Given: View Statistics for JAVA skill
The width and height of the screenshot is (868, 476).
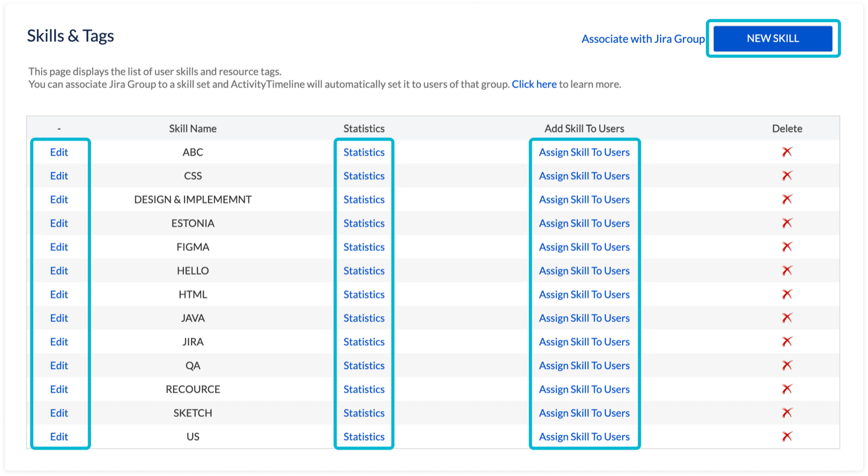Looking at the screenshot, I should tap(364, 318).
